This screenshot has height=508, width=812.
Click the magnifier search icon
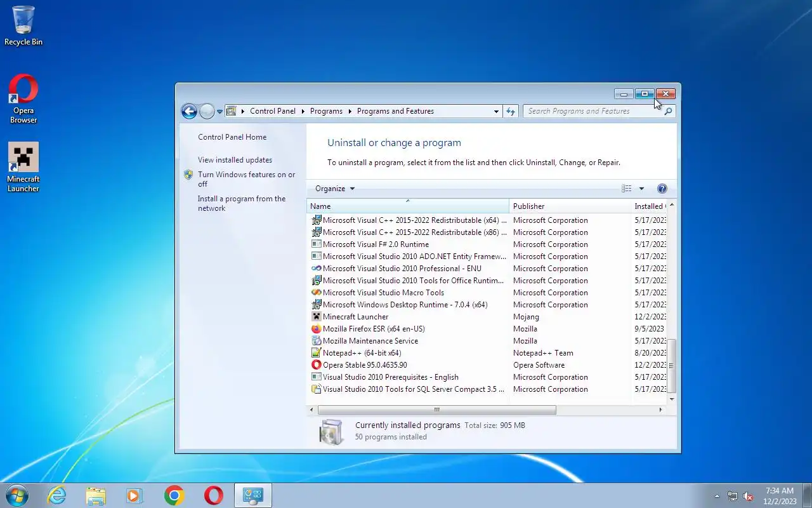(x=668, y=111)
